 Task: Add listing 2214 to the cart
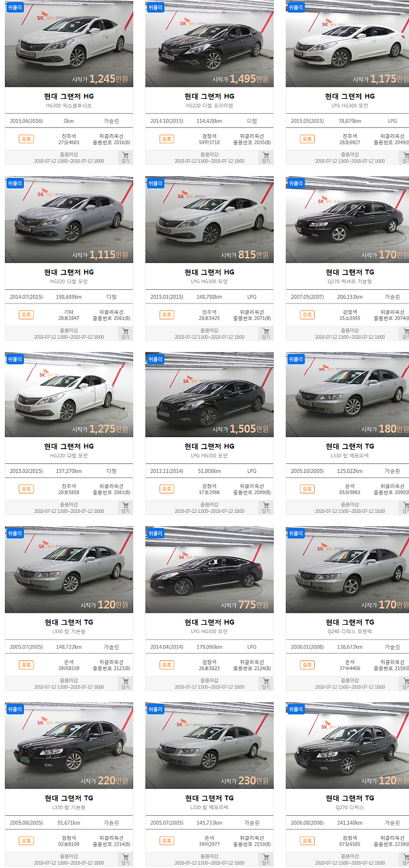(126, 859)
